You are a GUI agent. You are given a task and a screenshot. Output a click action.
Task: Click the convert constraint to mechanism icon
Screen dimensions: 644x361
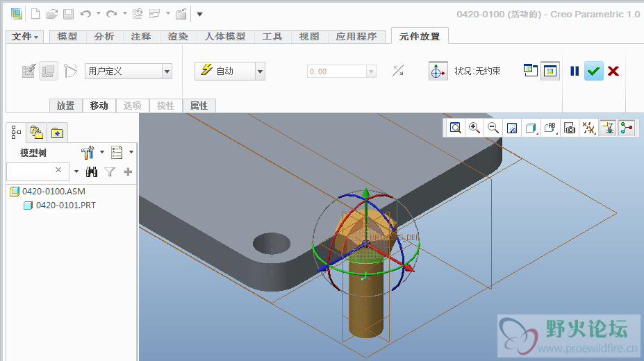(70, 72)
